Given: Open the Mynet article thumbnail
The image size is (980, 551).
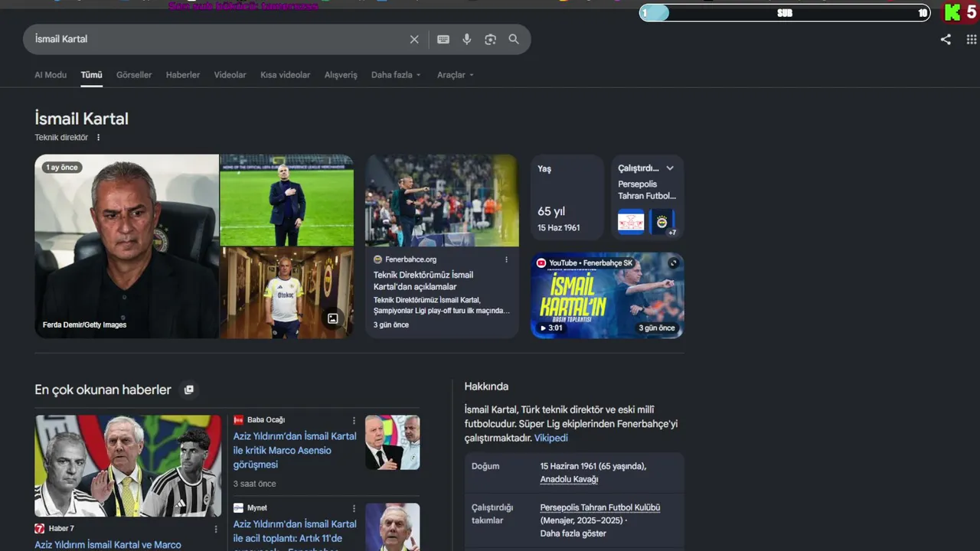Looking at the screenshot, I should coord(392,527).
